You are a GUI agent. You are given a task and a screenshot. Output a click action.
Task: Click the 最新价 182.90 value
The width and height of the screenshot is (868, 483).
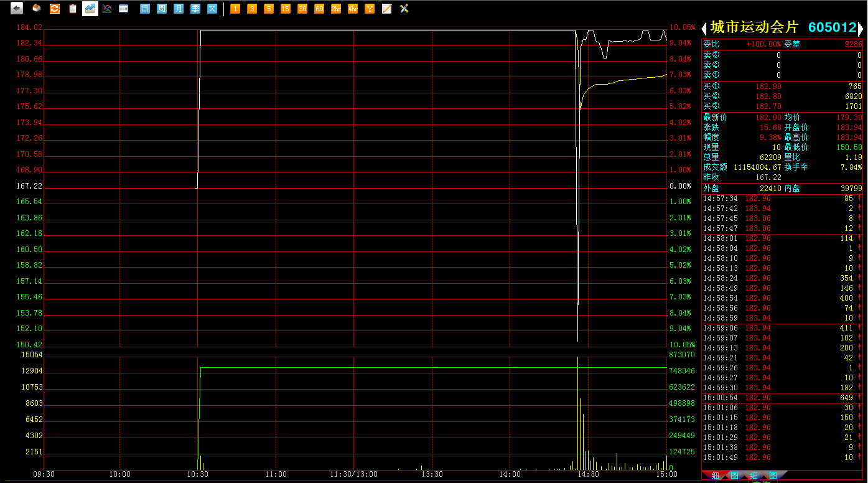(x=768, y=117)
